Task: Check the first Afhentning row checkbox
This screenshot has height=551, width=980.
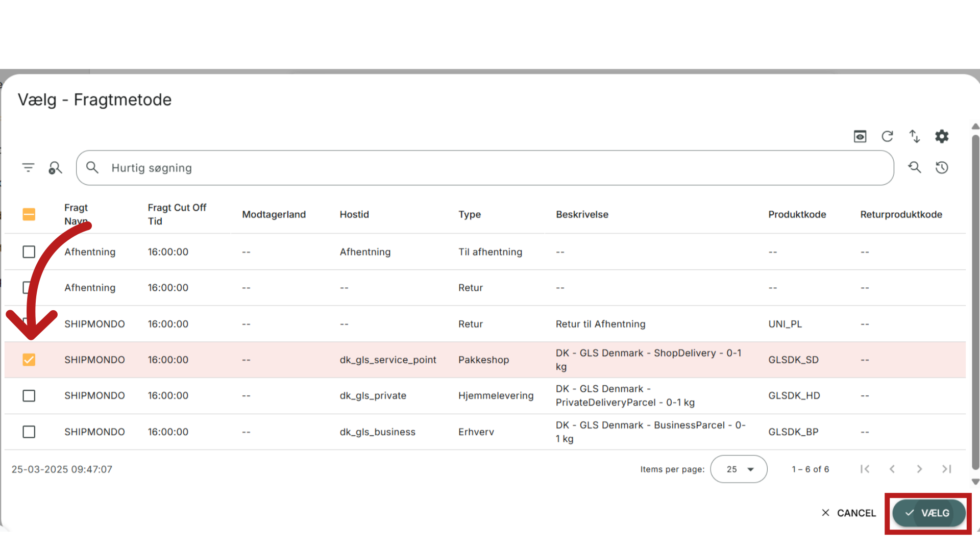Action: pos(29,252)
